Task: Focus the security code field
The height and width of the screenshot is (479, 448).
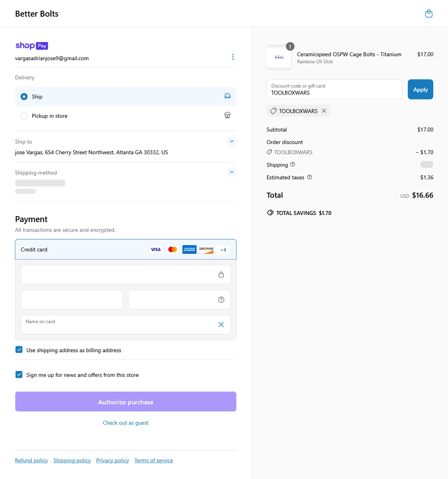Action: (179, 300)
